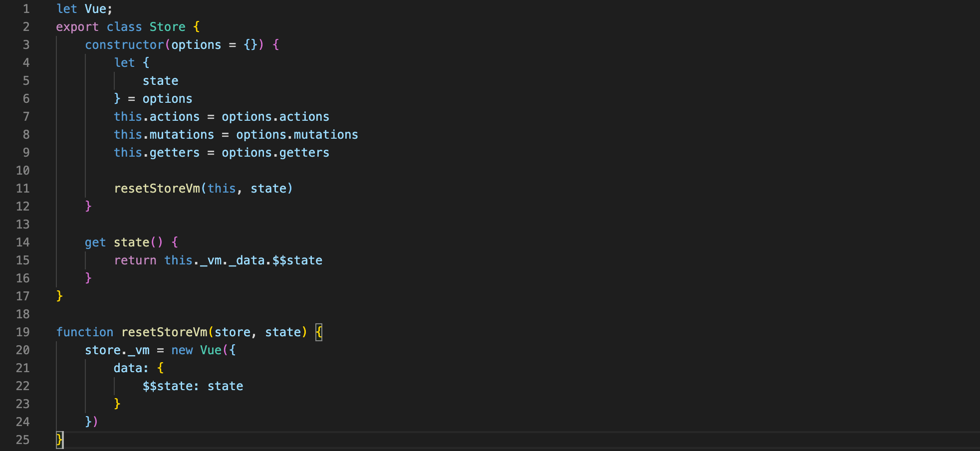Click the get keyword before state()
Screen dimensions: 980x451
(x=95, y=242)
